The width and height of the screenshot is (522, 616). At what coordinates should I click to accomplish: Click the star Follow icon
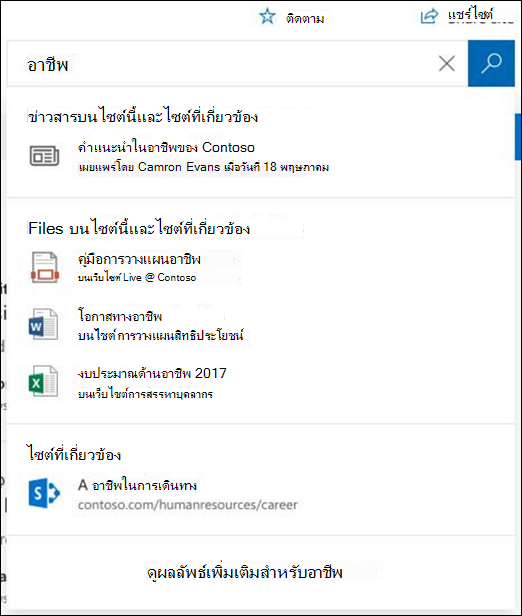267,17
